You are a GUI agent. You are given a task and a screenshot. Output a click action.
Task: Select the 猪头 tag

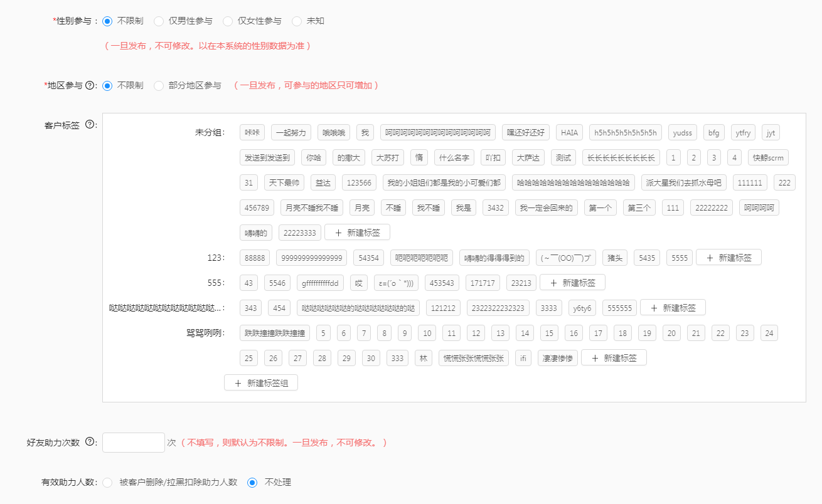point(615,258)
